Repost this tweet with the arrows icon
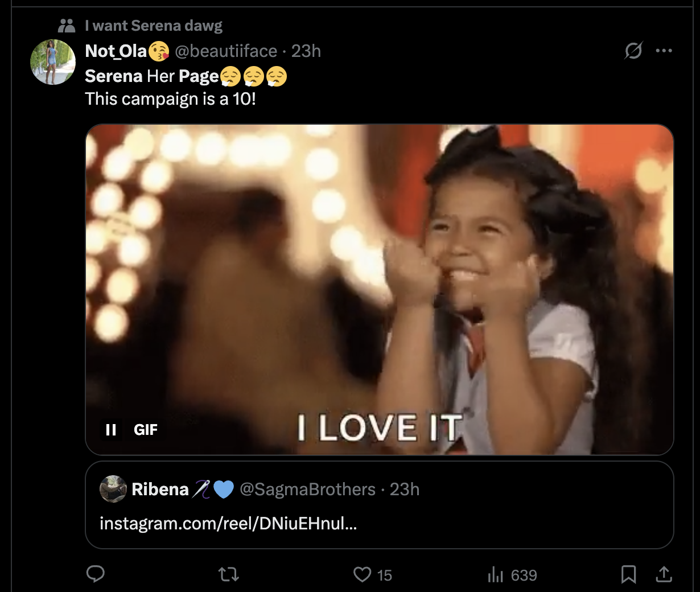The height and width of the screenshot is (592, 700). [229, 574]
